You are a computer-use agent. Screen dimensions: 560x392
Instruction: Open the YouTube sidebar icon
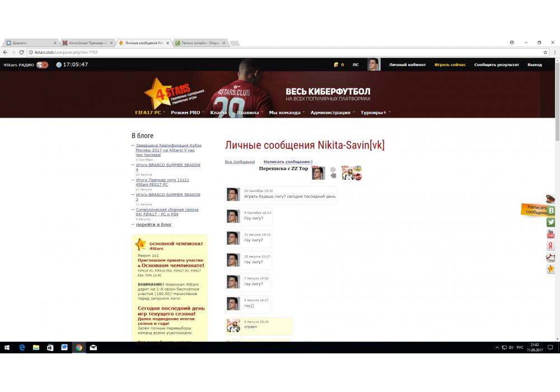pyautogui.click(x=551, y=234)
